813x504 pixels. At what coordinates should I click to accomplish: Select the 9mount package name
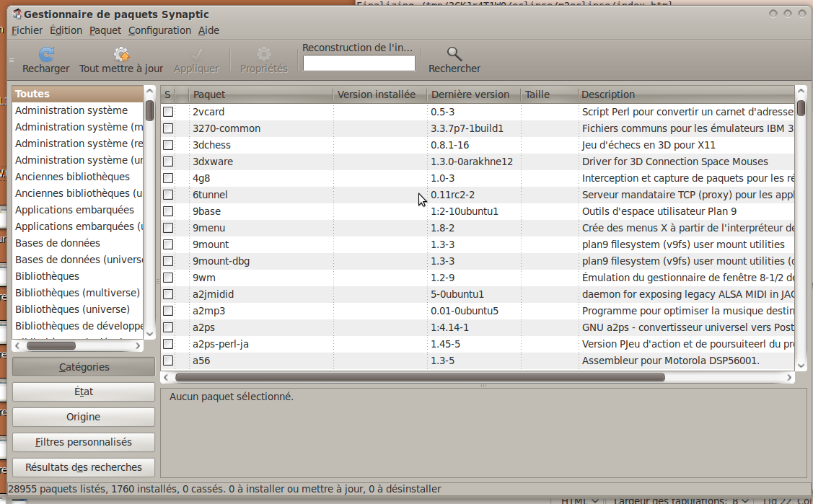pos(211,244)
